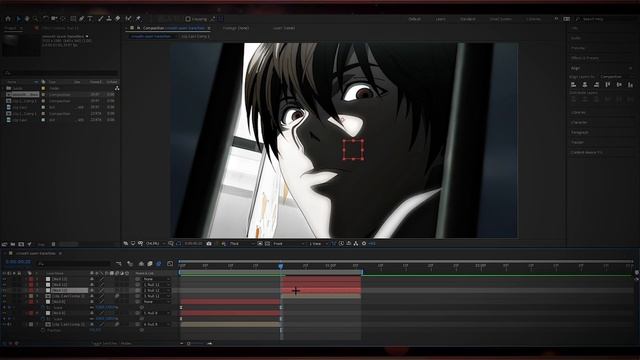Open the Effects & Presets panel
Image resolution: width=640 pixels, height=360 pixels.
584,58
